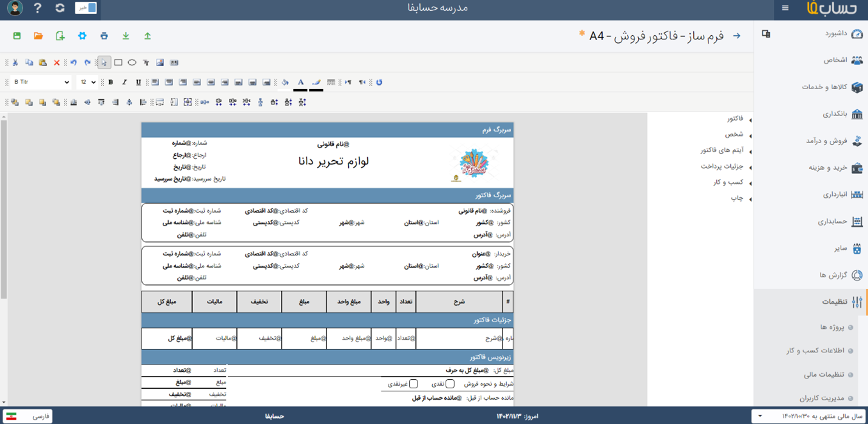Click the print form icon
The width and height of the screenshot is (868, 424).
104,36
